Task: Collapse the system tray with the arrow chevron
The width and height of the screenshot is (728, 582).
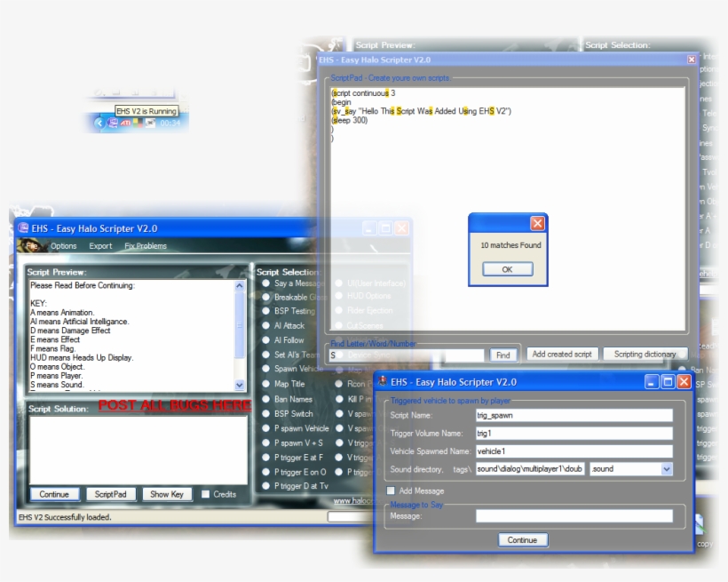Action: click(x=100, y=123)
